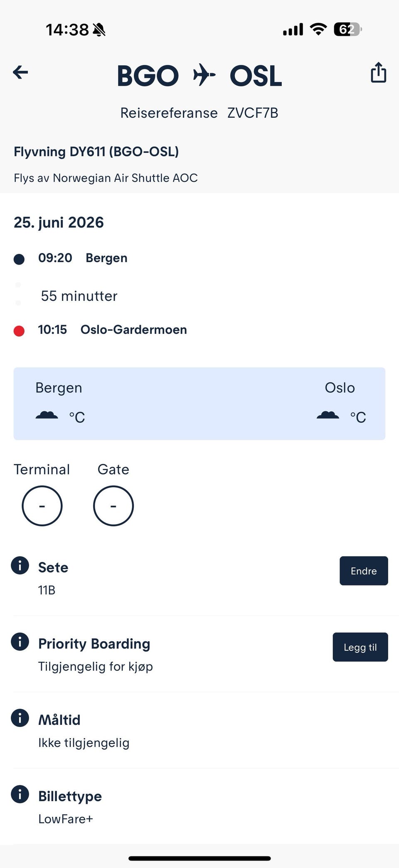The height and width of the screenshot is (868, 399).
Task: Tap the Bergen cloud weather icon
Action: (47, 415)
